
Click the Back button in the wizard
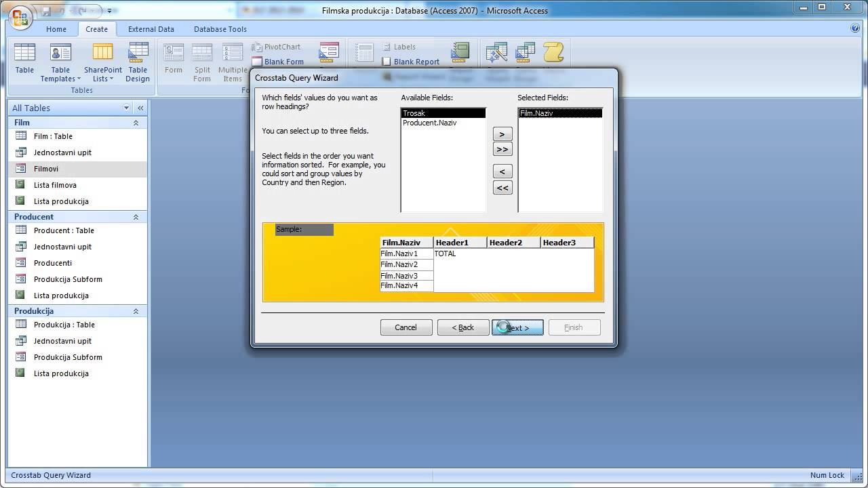point(463,327)
